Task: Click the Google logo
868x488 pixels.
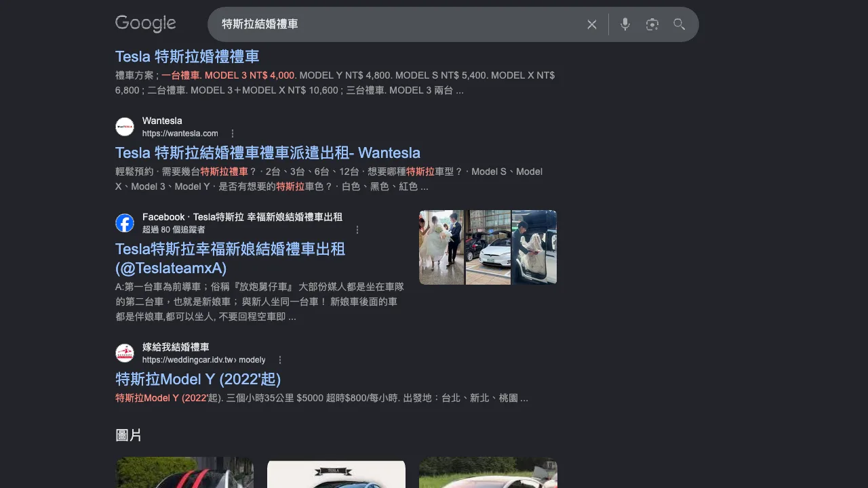Action: [x=145, y=24]
